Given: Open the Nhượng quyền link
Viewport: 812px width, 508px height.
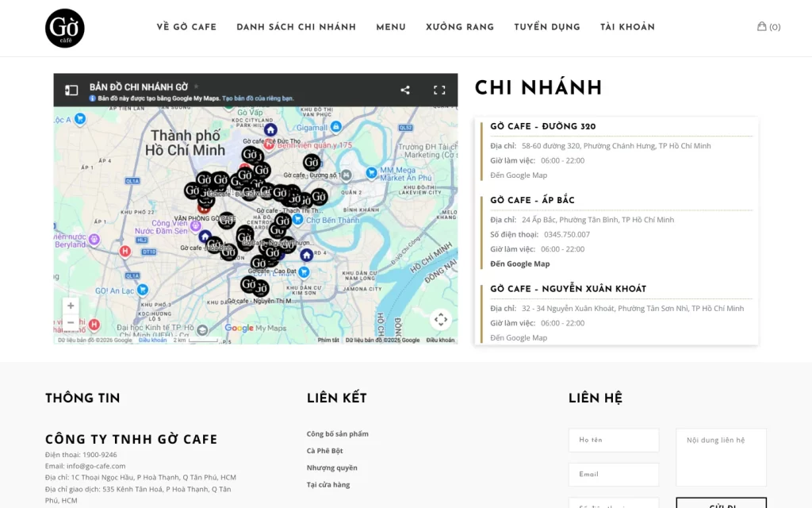Looking at the screenshot, I should [332, 468].
